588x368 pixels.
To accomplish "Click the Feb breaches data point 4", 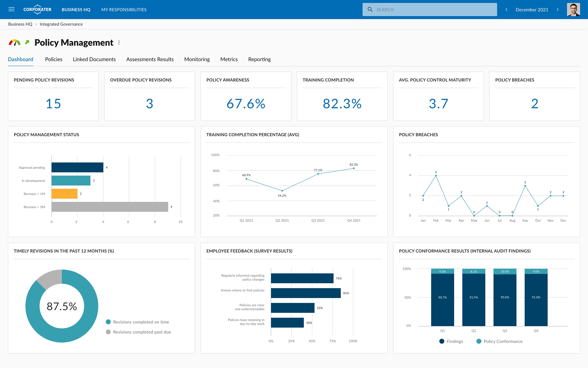I will click(x=436, y=175).
